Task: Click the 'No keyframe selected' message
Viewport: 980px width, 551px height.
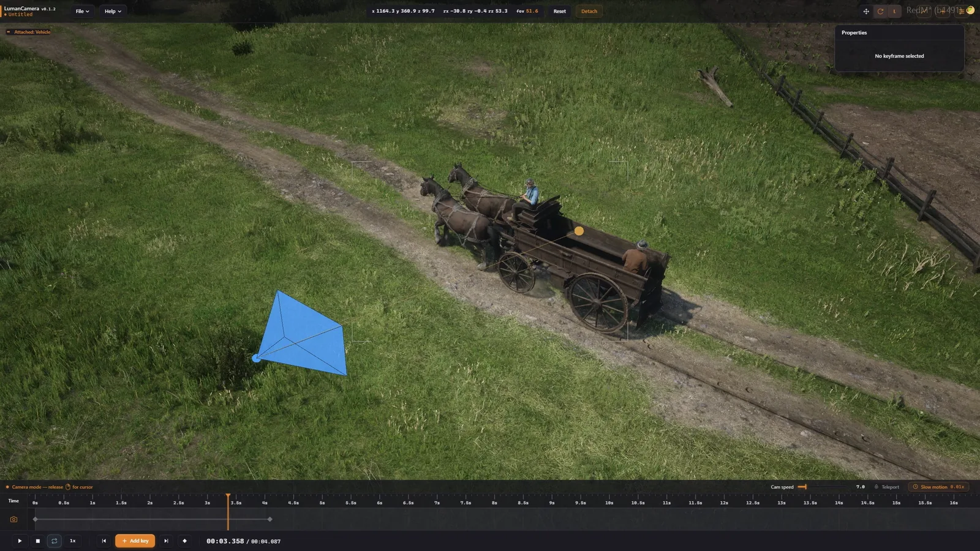Action: (899, 56)
